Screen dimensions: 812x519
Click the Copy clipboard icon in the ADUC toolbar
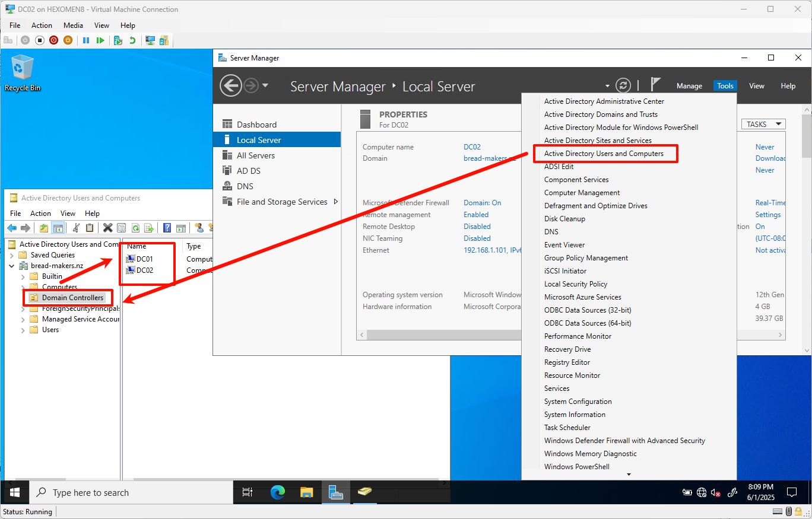click(x=90, y=228)
